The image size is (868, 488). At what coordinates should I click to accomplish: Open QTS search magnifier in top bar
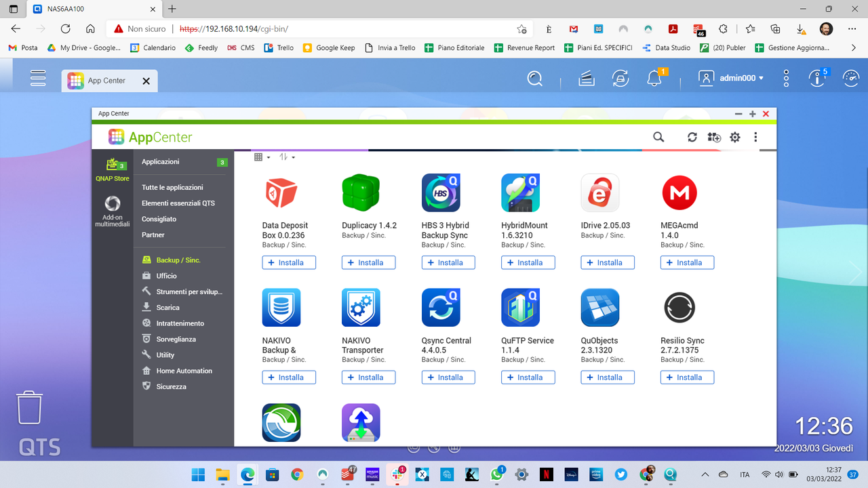click(535, 79)
